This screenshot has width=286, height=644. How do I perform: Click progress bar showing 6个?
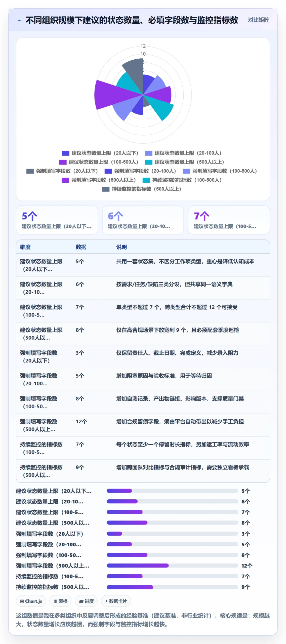click(x=172, y=501)
